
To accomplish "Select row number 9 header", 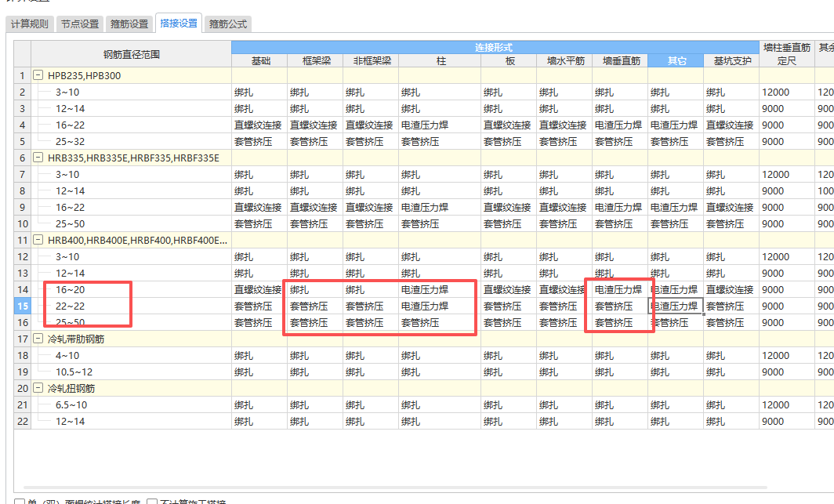I will (22, 208).
